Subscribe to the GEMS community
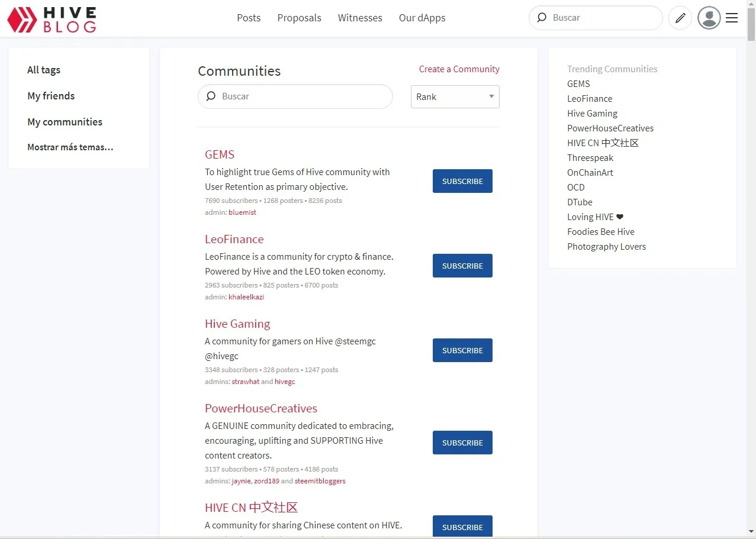Screen dimensions: 756x539 click(x=462, y=181)
